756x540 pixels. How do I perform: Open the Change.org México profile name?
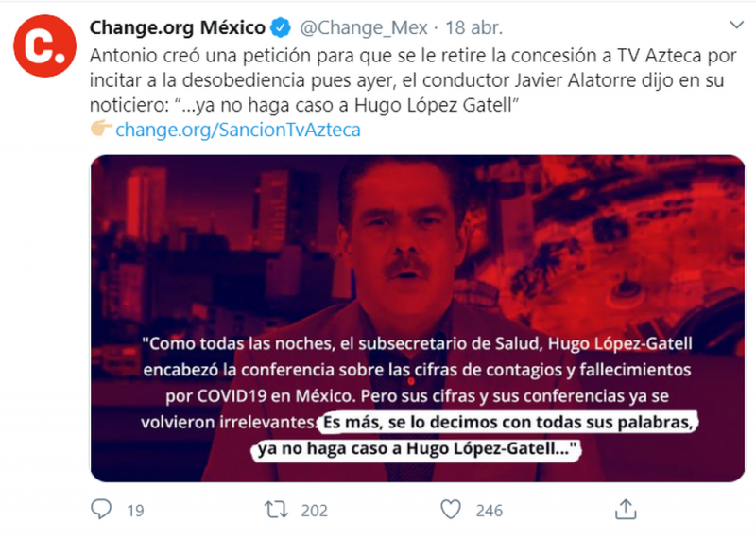click(177, 27)
